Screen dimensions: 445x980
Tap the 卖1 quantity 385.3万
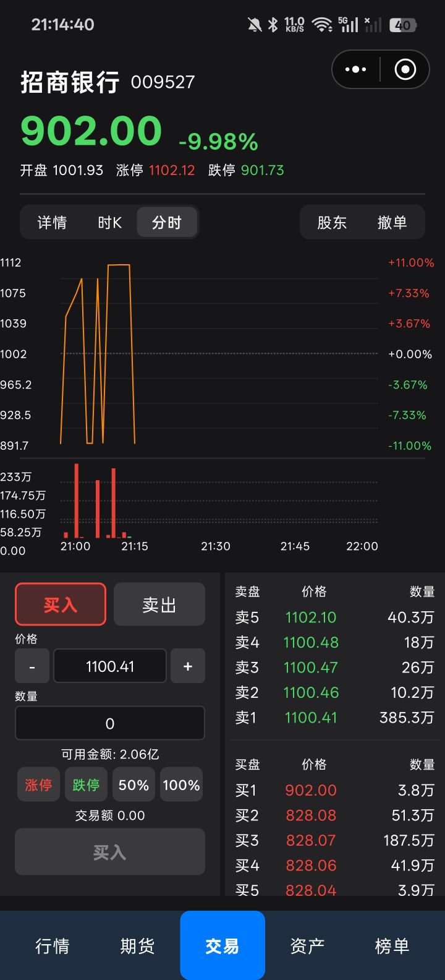tap(407, 718)
